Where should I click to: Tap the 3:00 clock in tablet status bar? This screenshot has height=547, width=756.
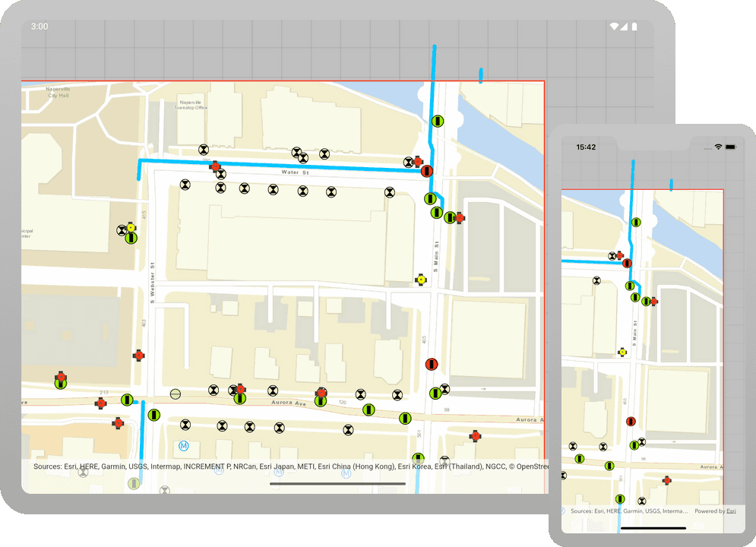point(40,27)
